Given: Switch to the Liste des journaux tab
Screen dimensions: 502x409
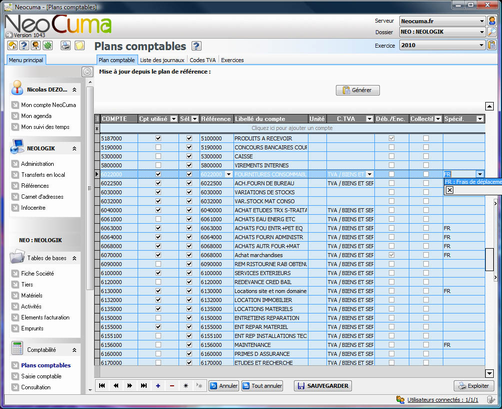Looking at the screenshot, I should pyautogui.click(x=162, y=60).
